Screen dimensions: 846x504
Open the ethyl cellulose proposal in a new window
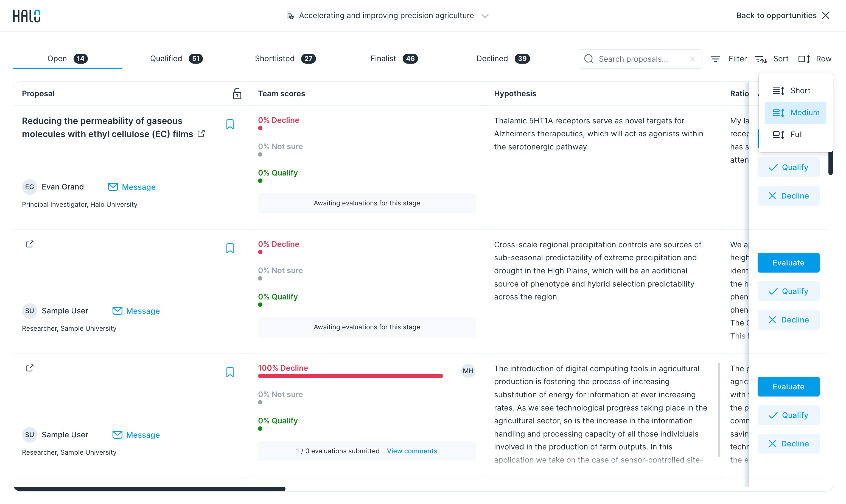coord(201,134)
